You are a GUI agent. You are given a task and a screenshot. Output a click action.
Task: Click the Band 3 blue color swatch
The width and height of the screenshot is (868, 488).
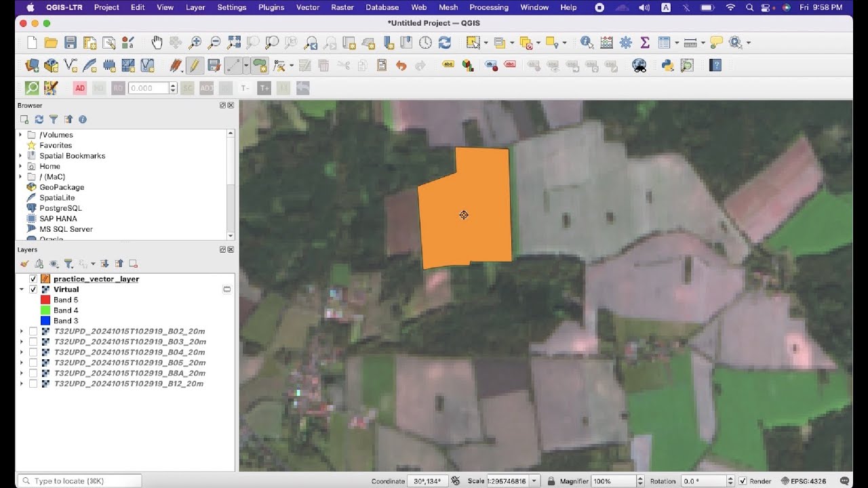(45, 321)
